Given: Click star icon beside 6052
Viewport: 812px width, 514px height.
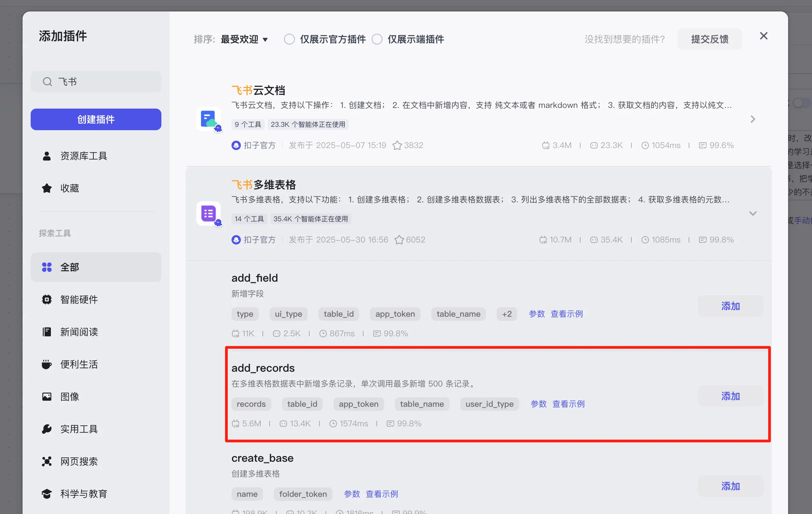Looking at the screenshot, I should [x=399, y=239].
